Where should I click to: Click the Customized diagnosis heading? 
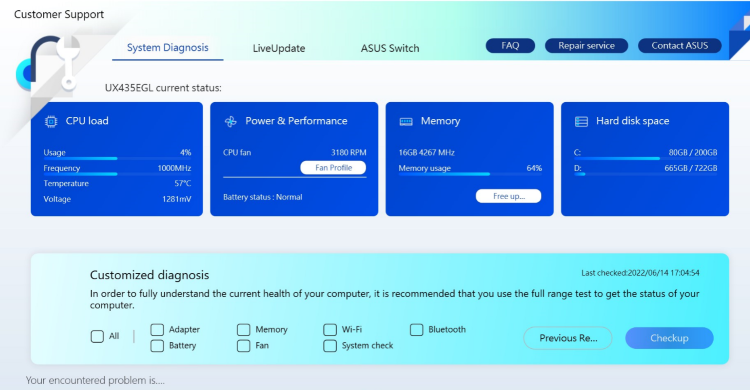pos(149,275)
